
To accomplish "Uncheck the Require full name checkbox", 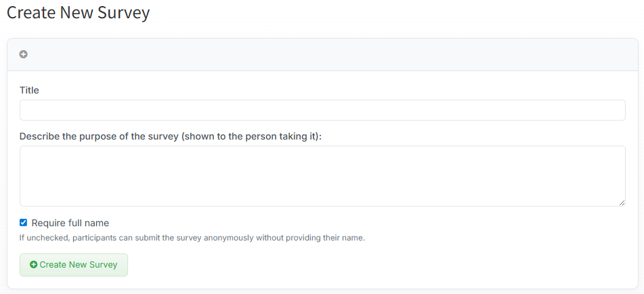I will pyautogui.click(x=24, y=223).
